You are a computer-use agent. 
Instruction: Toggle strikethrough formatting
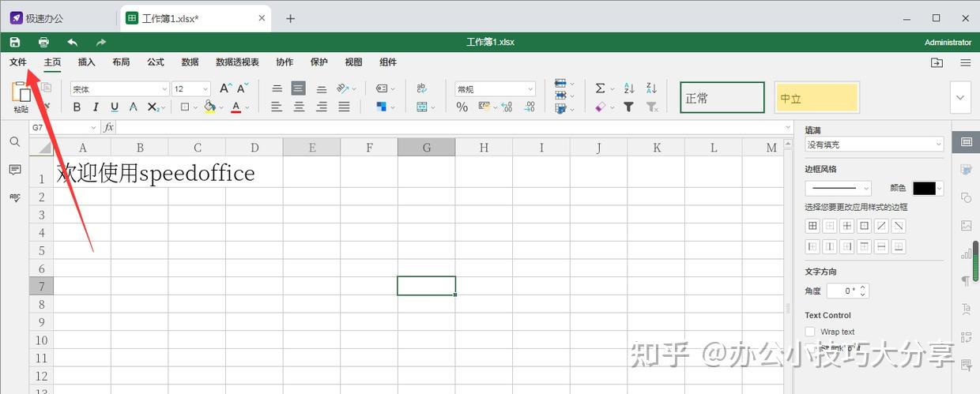[134, 107]
